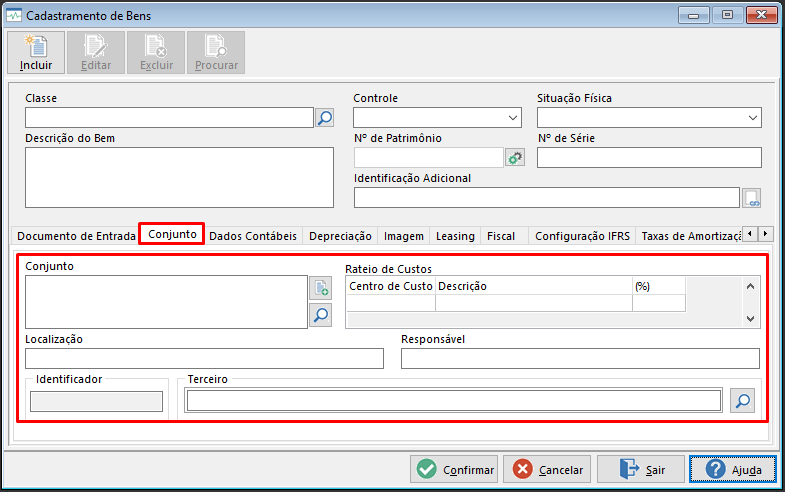Click first Centro de Custo grid cell
This screenshot has height=492, width=785.
click(x=390, y=303)
